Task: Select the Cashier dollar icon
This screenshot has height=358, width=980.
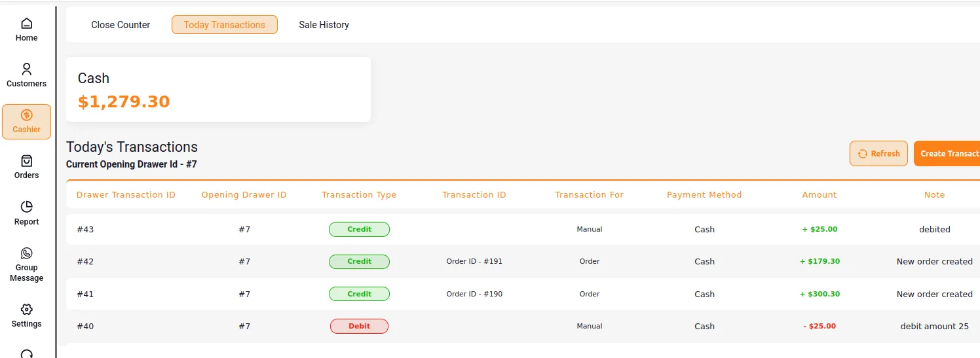Action: [26, 116]
